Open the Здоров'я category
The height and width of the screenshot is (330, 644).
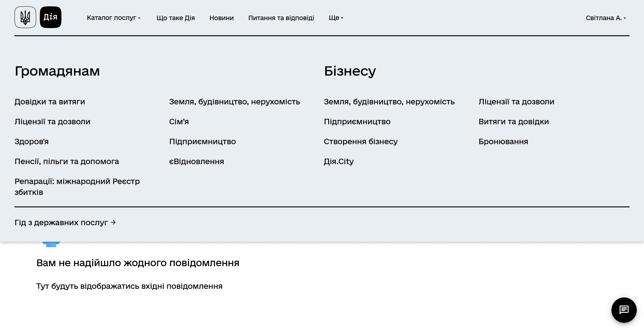click(x=31, y=141)
